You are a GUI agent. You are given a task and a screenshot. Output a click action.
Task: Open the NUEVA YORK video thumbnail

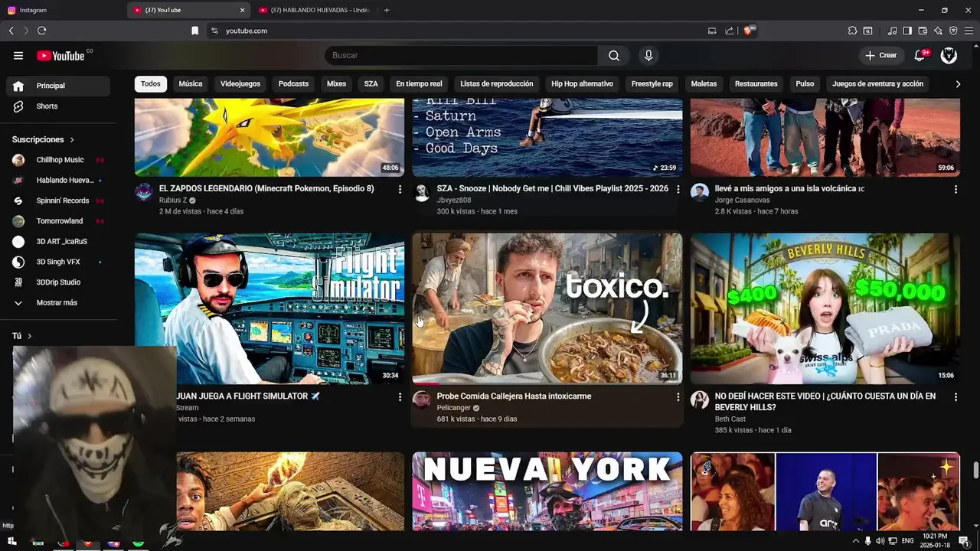point(547,491)
